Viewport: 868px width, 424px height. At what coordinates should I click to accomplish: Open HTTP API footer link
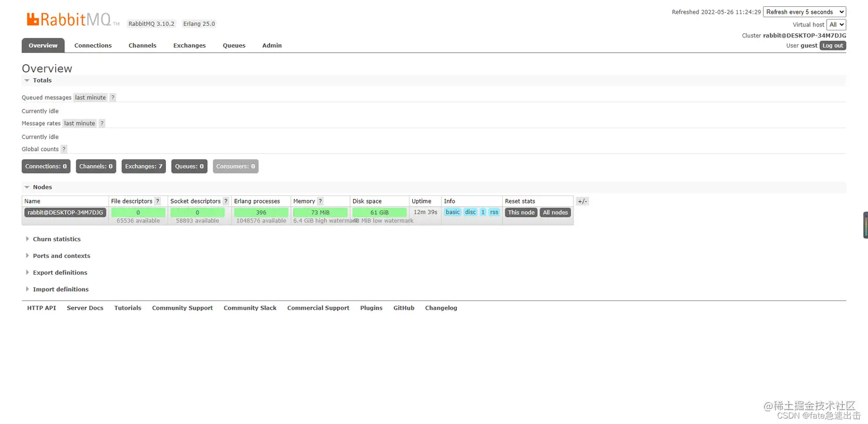pos(41,308)
